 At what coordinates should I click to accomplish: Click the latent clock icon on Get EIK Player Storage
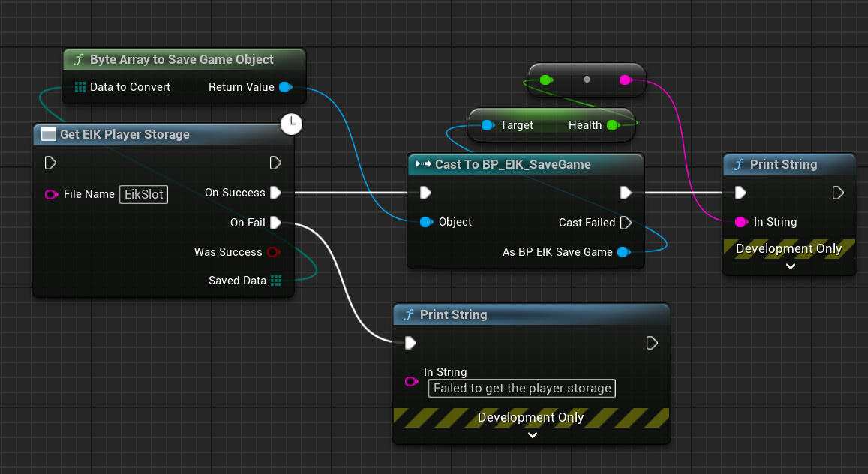(291, 124)
